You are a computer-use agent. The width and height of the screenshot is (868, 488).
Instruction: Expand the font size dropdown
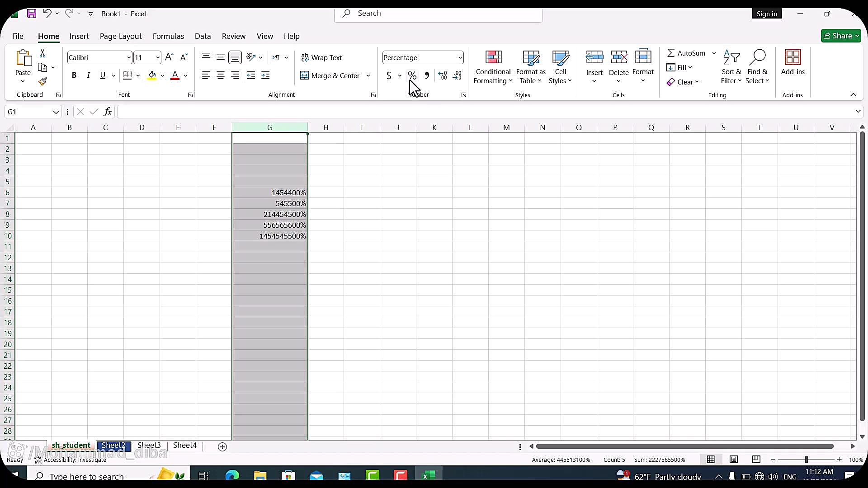[x=157, y=58]
